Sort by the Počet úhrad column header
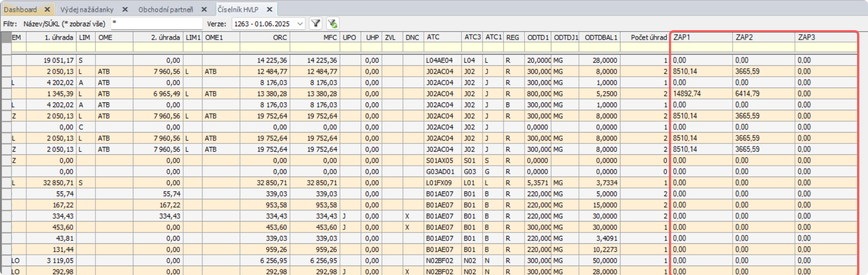This screenshot has width=868, height=275. coord(645,37)
